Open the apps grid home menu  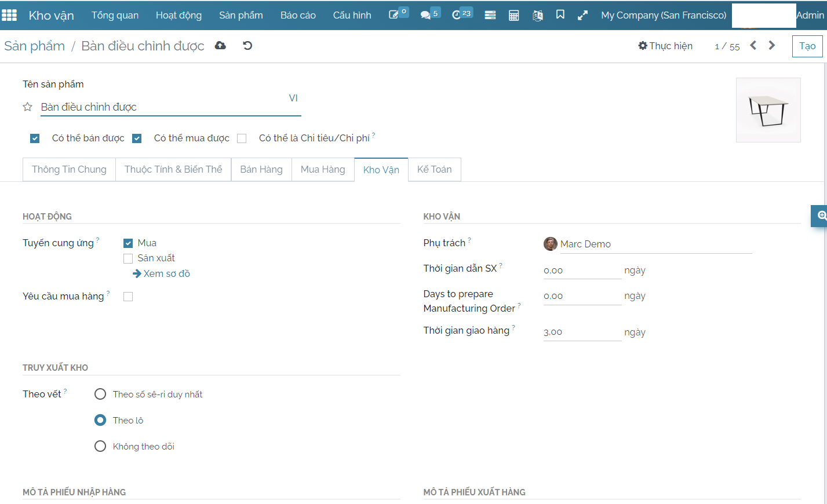(9, 15)
